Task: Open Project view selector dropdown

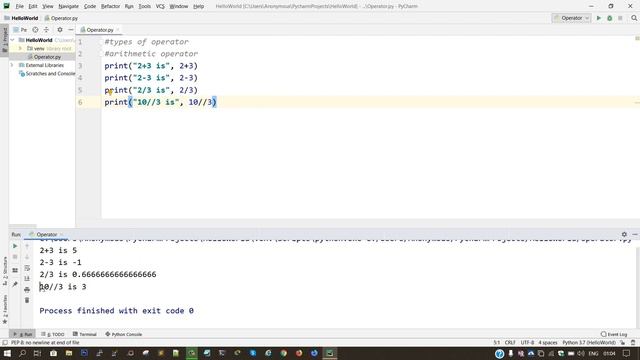Action: [20, 30]
